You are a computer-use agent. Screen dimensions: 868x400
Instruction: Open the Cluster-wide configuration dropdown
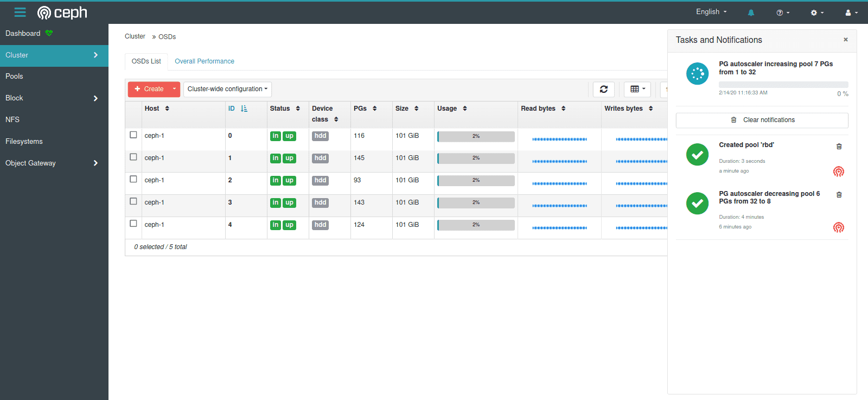[227, 89]
